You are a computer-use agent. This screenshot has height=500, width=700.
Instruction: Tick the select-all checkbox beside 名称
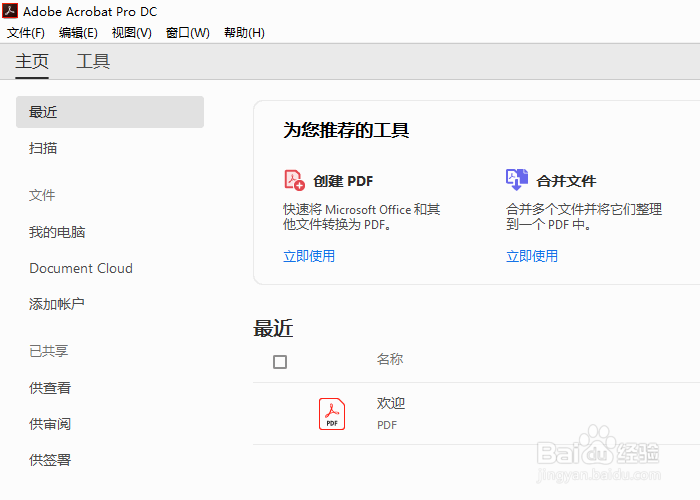click(280, 362)
